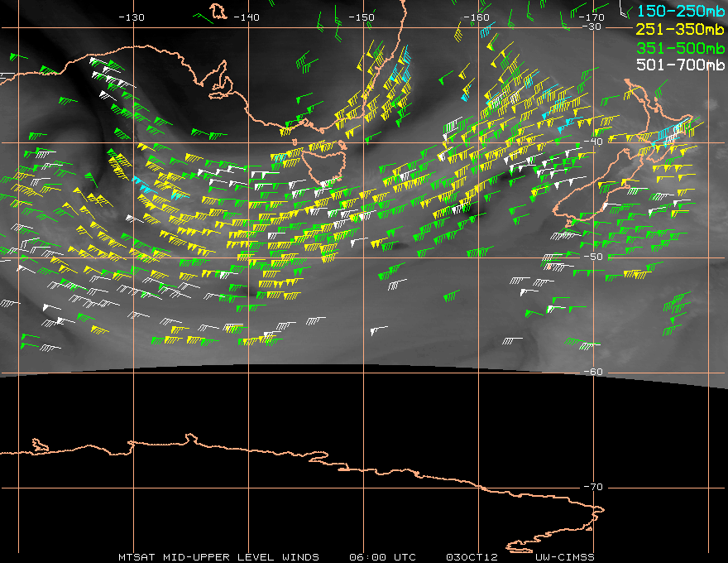Click the -150 longitude label

(362, 17)
